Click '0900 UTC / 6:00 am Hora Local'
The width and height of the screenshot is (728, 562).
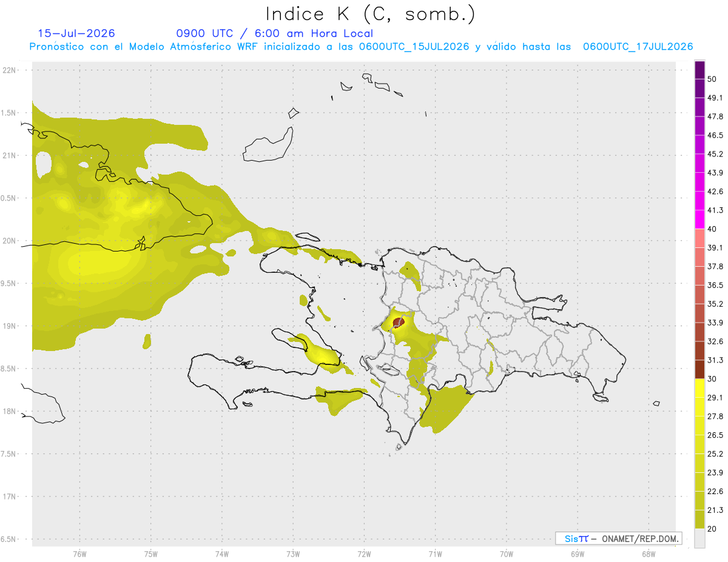click(275, 33)
